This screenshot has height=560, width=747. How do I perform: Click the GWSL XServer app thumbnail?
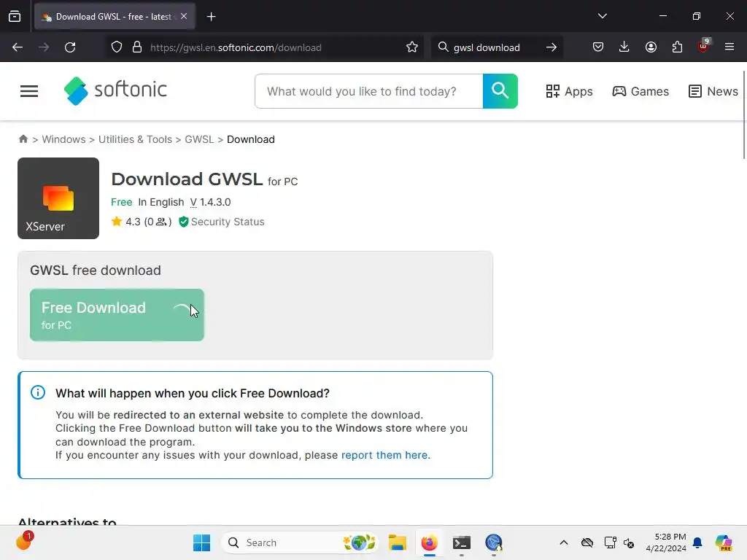click(x=58, y=198)
